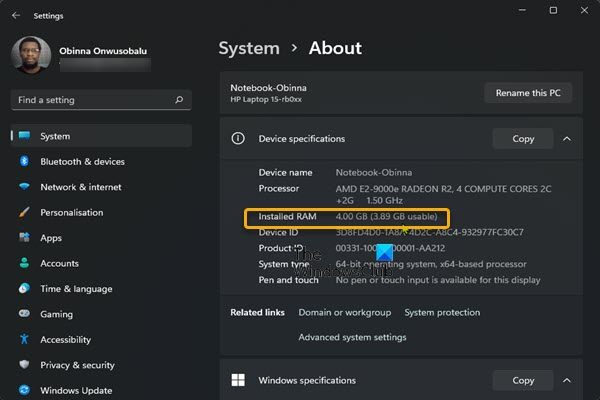600x400 pixels.
Task: Click the Rename this PC button
Action: tap(528, 93)
